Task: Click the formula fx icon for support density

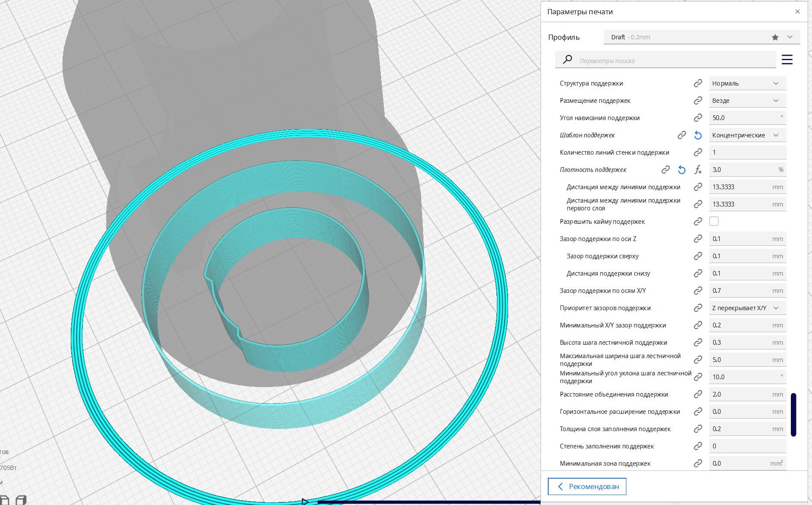Action: tap(698, 170)
